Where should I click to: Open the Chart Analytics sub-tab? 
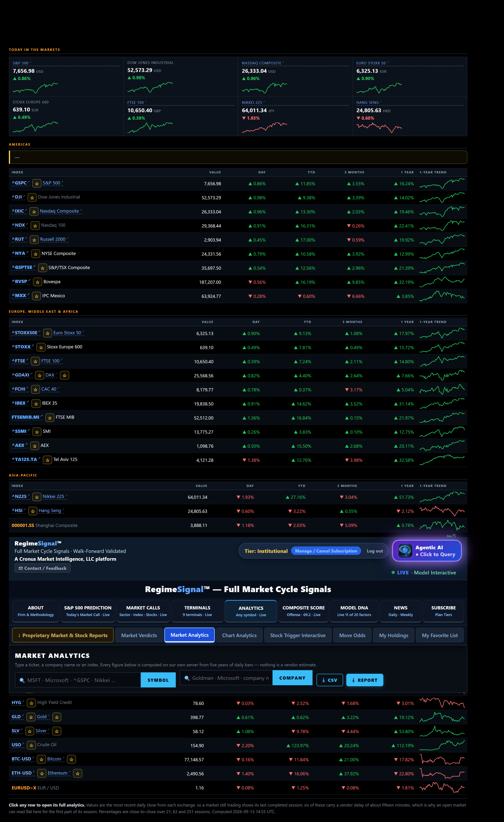[x=240, y=635]
